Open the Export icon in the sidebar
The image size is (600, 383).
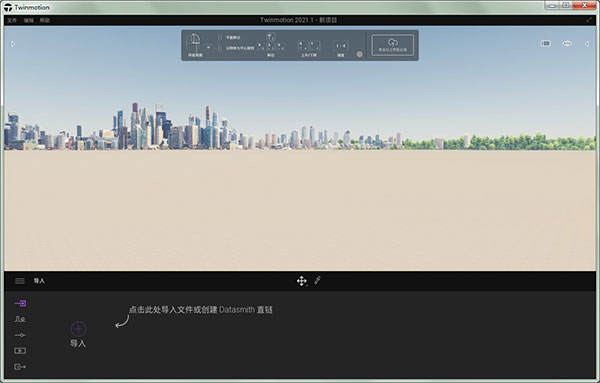coord(20,367)
